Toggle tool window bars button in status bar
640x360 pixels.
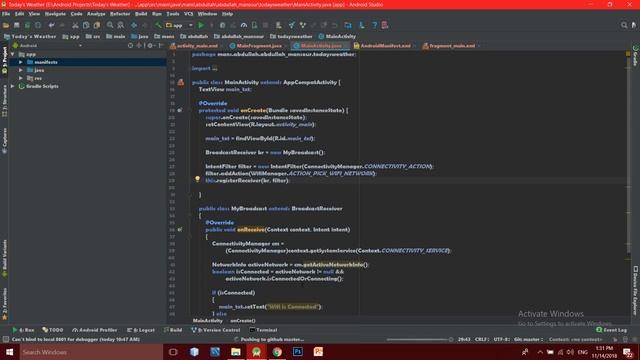tap(5, 339)
